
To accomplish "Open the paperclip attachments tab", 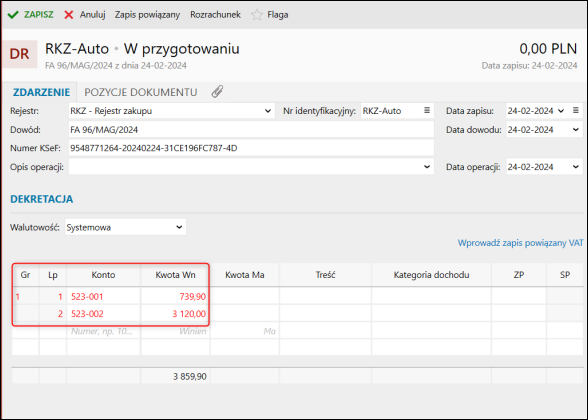I will [x=217, y=92].
